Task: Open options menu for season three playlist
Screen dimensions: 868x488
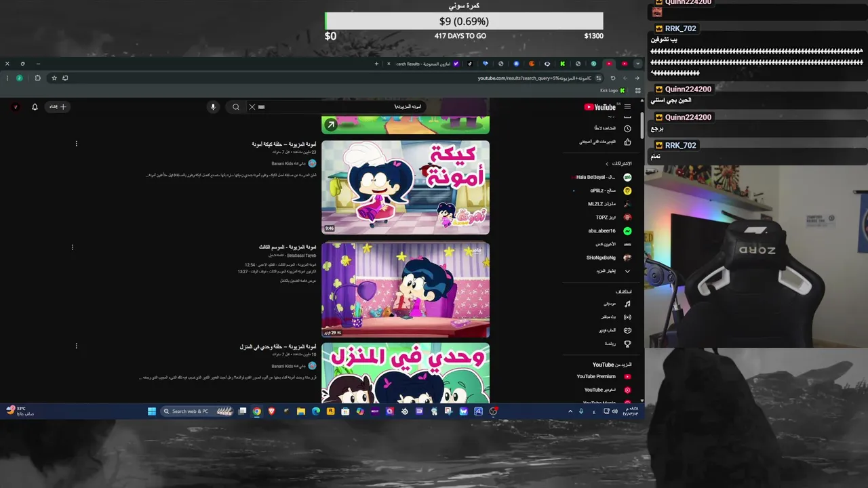Action: [72, 247]
